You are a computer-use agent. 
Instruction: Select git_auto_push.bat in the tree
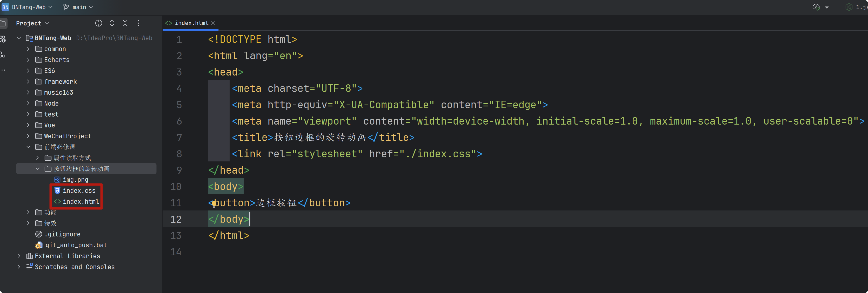(x=76, y=245)
